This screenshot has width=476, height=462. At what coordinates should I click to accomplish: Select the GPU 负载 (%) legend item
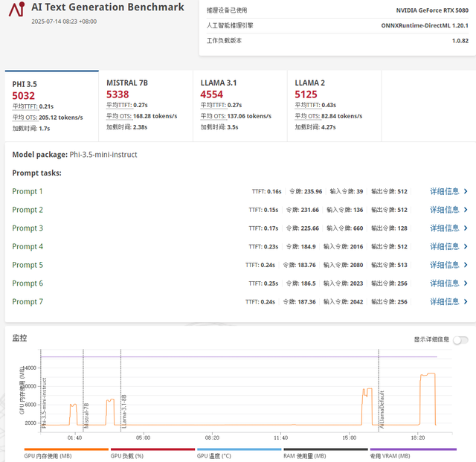[152, 454]
